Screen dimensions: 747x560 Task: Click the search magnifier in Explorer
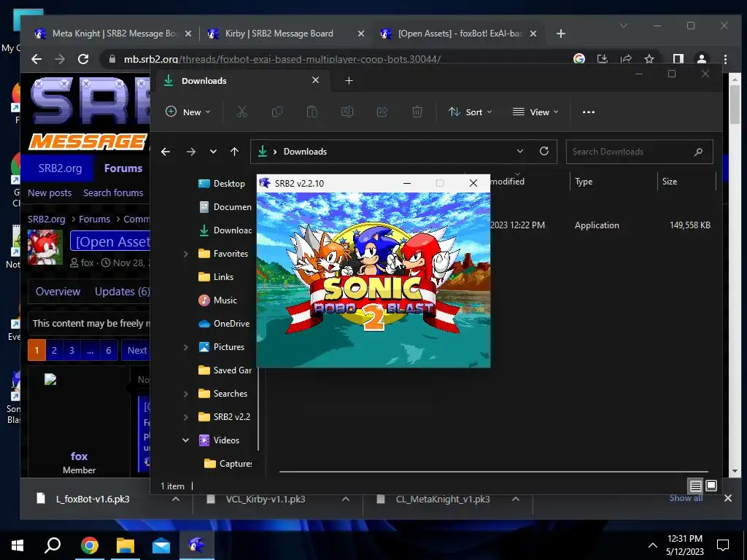698,152
